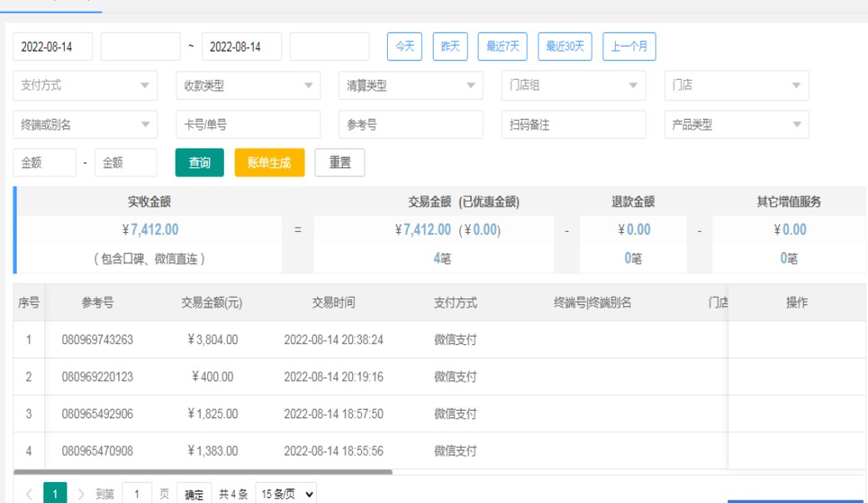
Task: Select row with reference 080969743263
Action: 97,340
